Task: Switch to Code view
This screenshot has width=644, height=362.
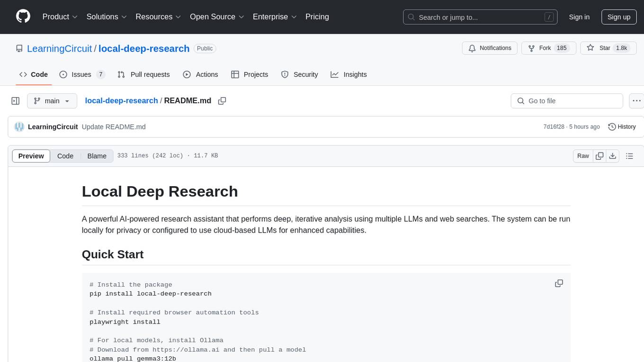Action: (x=65, y=156)
